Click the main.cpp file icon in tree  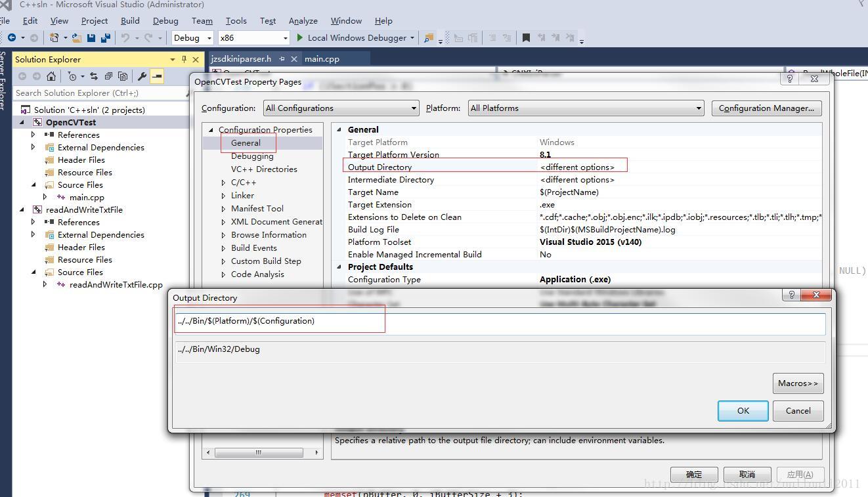click(61, 197)
